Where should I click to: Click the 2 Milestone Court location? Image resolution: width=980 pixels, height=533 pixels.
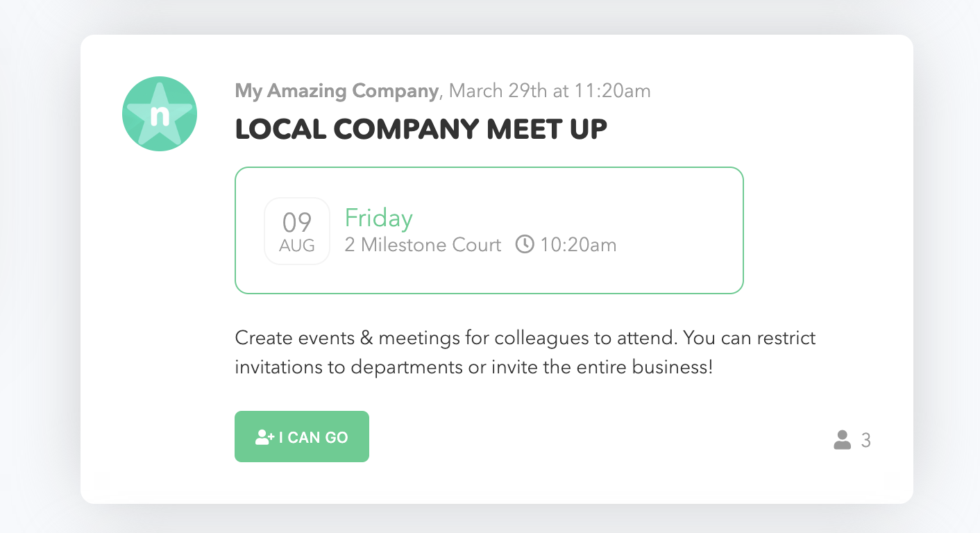point(423,245)
